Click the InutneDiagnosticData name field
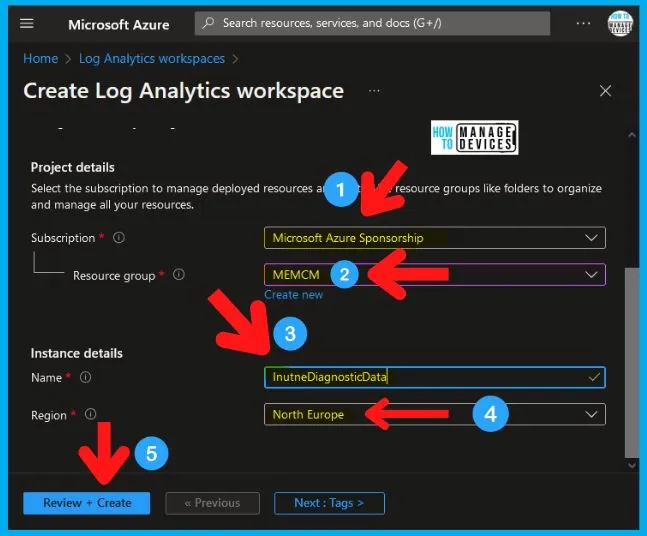 (435, 377)
